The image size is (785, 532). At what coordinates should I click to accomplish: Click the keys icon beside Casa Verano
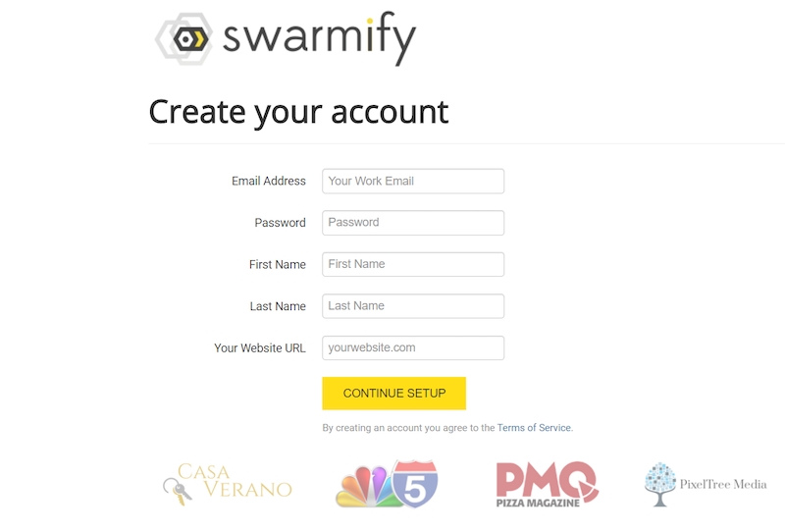[178, 492]
